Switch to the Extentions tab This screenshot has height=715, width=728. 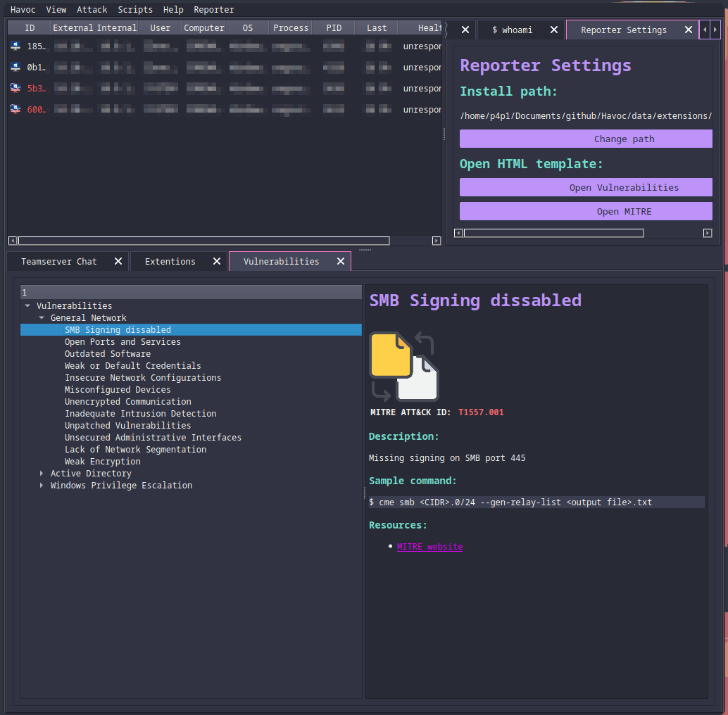[x=170, y=261]
